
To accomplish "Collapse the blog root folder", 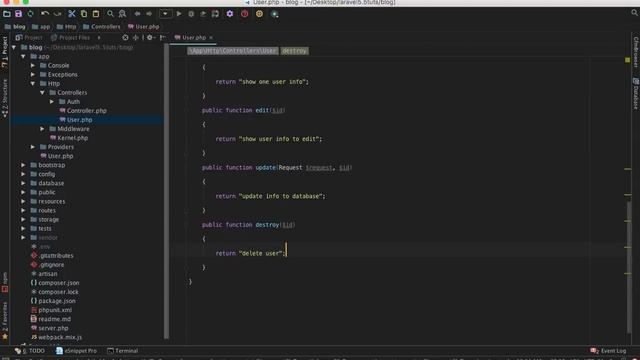I will tap(14, 47).
